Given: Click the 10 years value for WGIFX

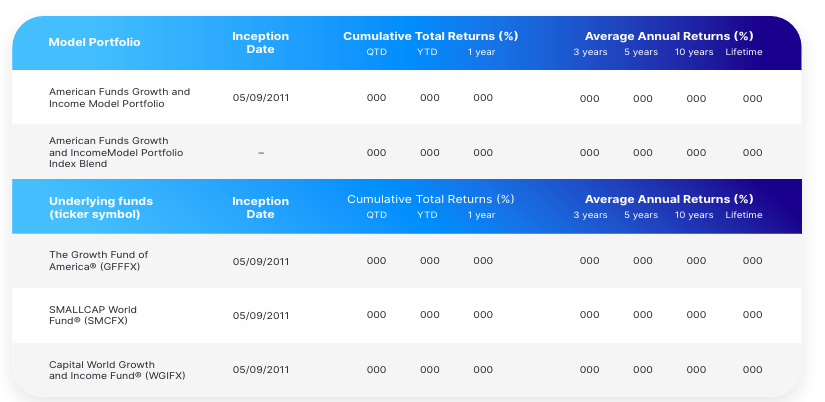Looking at the screenshot, I should [x=696, y=370].
